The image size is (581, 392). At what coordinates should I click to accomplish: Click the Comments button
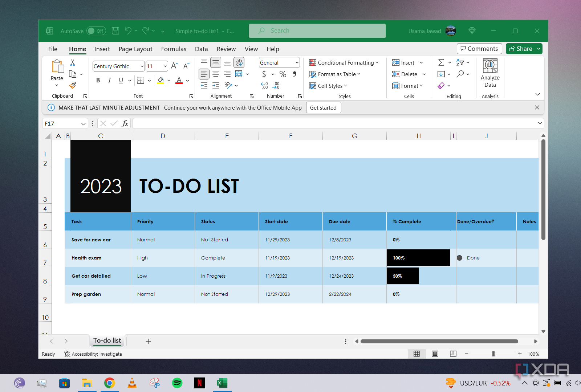pyautogui.click(x=479, y=49)
